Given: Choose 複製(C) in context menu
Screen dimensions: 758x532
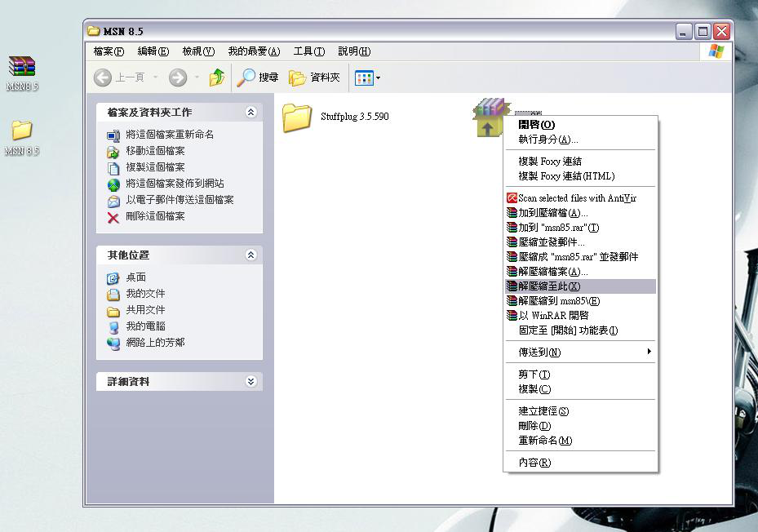Looking at the screenshot, I should tap(580, 389).
